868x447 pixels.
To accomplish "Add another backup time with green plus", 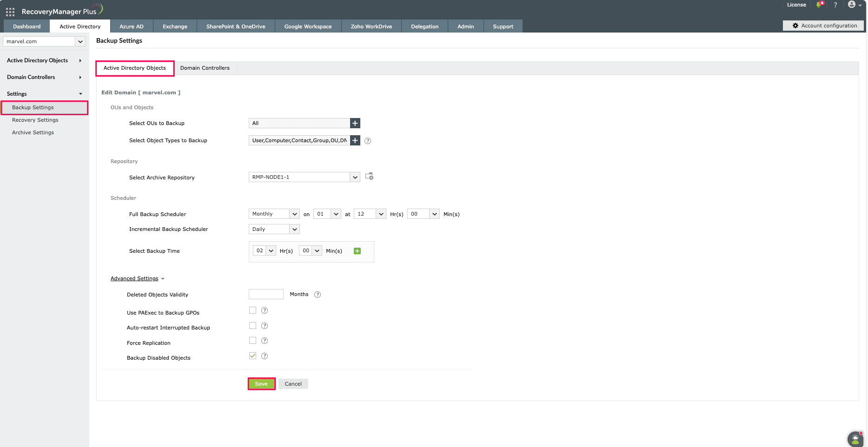I will 357,251.
